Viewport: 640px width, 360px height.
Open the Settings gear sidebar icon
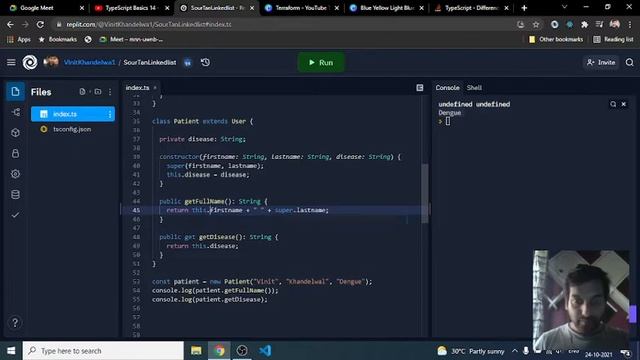[x=16, y=174]
